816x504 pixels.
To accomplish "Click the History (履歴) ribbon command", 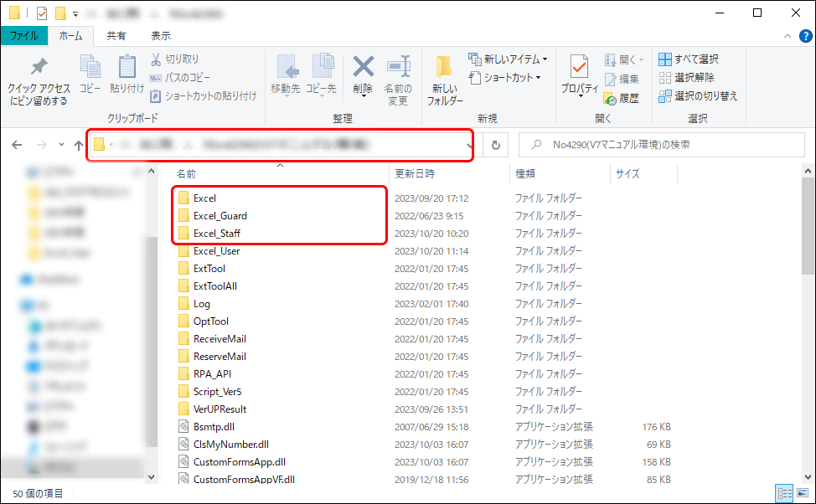I will 622,98.
